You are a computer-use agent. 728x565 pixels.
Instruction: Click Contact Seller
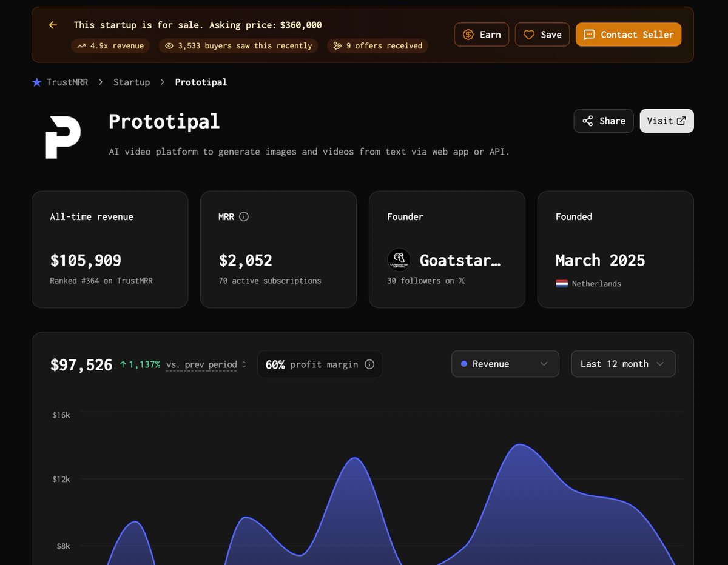(x=629, y=35)
